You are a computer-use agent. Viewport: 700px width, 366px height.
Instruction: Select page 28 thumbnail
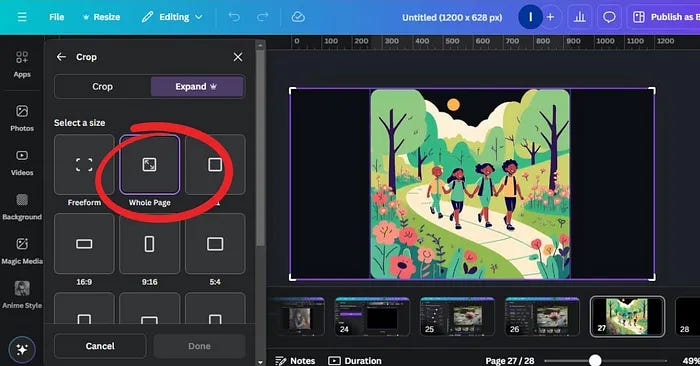click(x=688, y=316)
